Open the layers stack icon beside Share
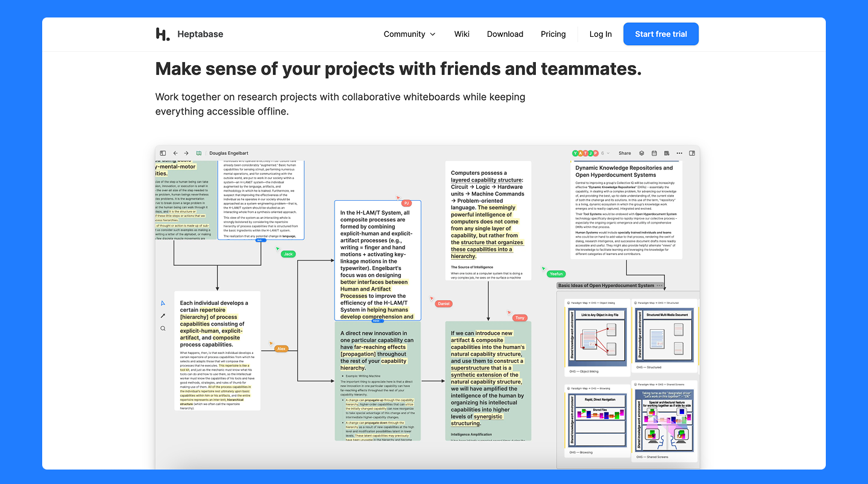 point(642,153)
